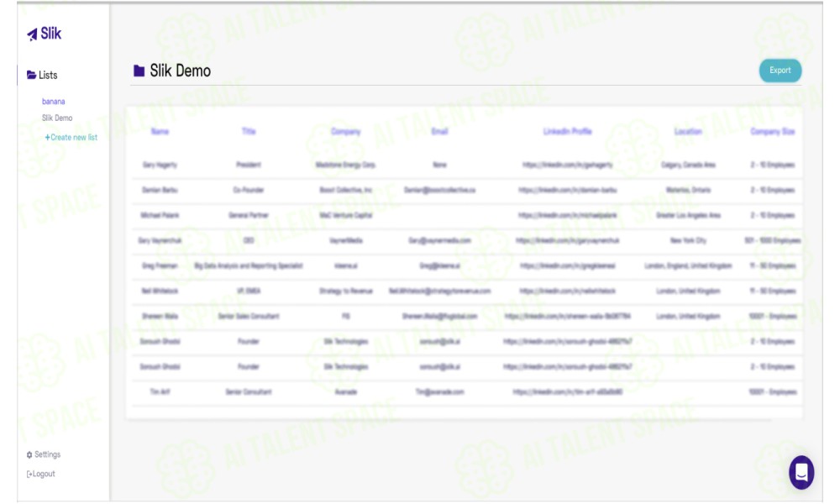Log out using the Logout link

click(40, 474)
